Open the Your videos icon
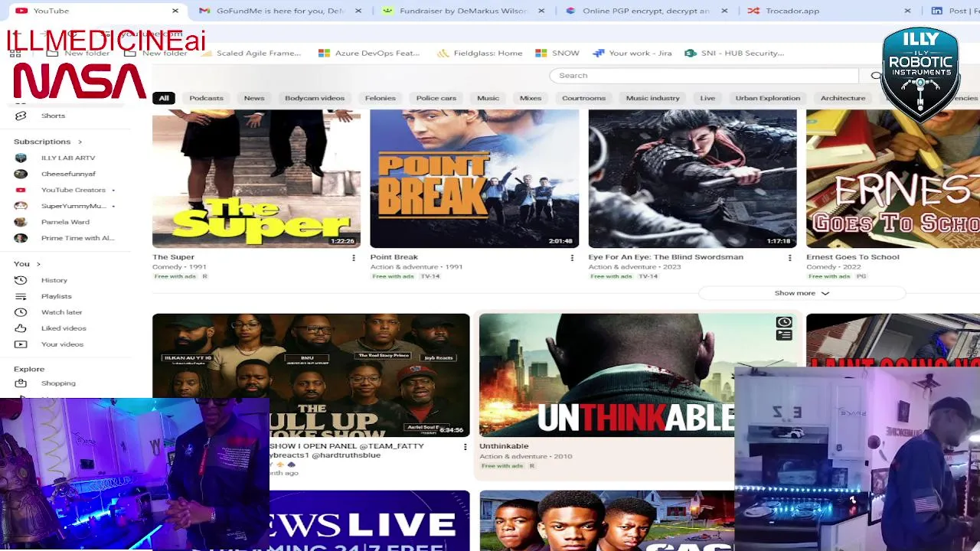Viewport: 980px width, 551px height. [x=21, y=344]
